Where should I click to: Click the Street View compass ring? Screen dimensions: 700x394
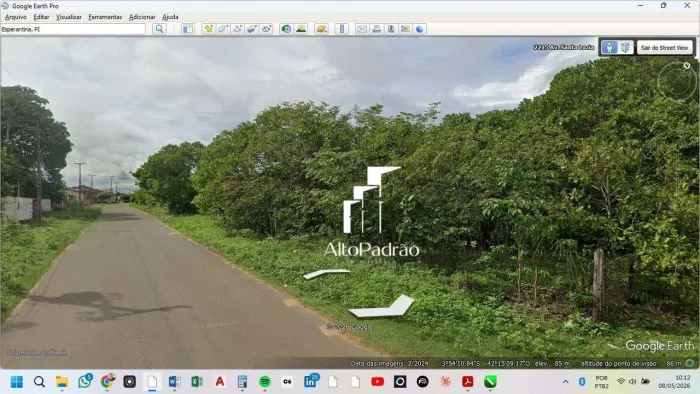[x=677, y=81]
